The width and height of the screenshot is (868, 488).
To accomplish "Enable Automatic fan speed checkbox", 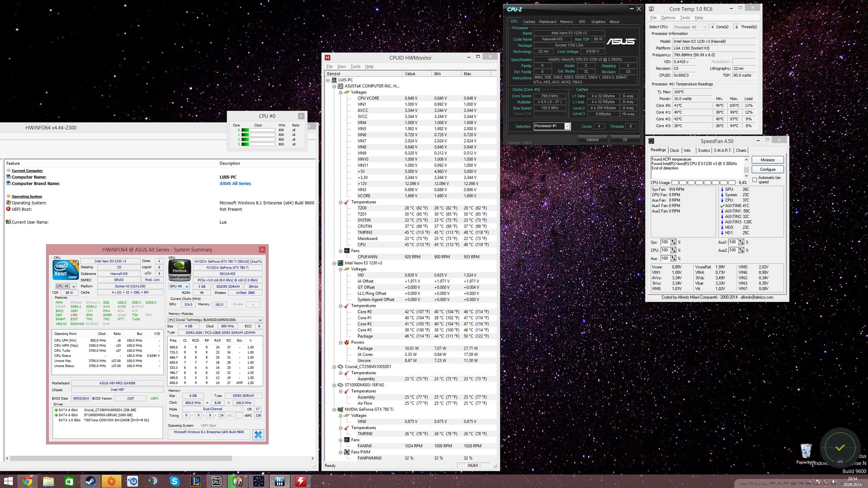I will (755, 180).
